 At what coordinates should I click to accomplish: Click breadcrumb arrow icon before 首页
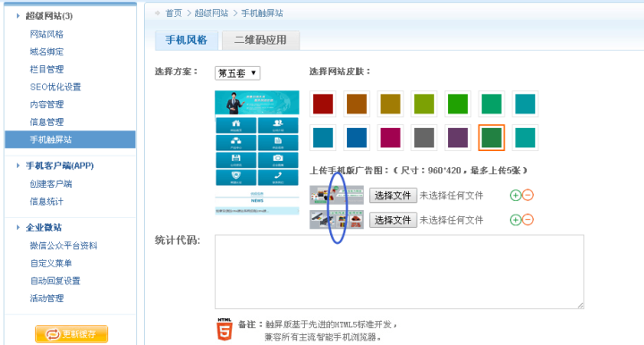tap(157, 13)
